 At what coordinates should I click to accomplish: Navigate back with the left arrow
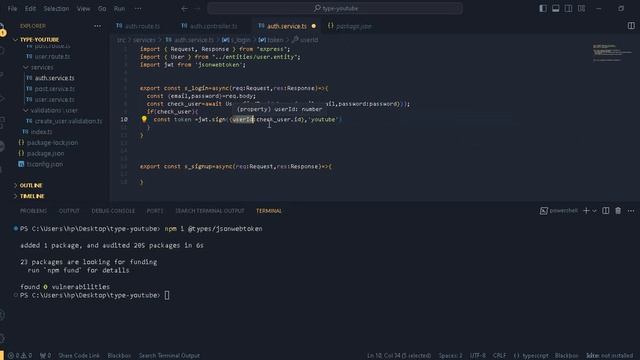click(x=184, y=8)
